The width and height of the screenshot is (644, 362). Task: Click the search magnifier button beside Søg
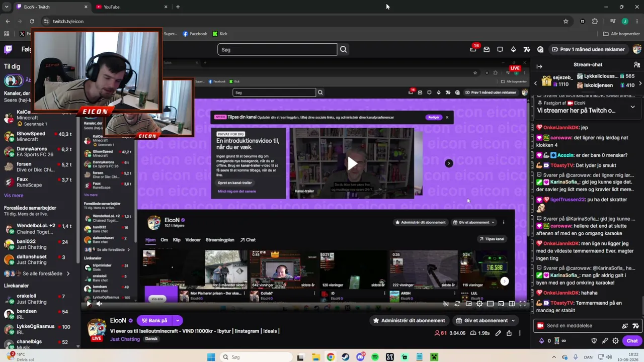(x=343, y=49)
